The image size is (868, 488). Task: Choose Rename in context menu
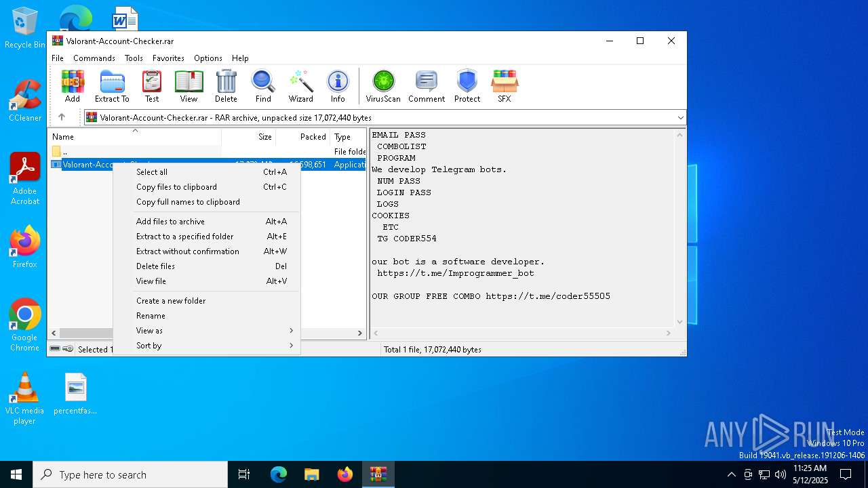[207, 316]
